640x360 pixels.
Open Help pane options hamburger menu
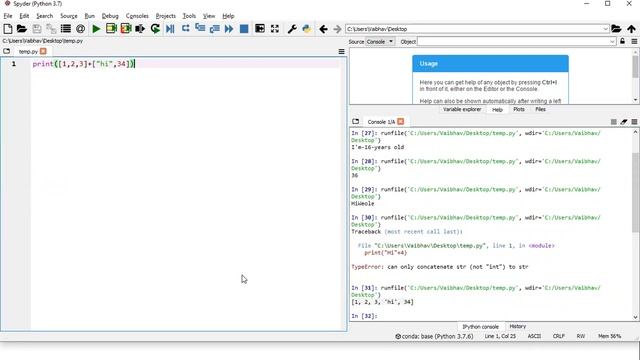tap(634, 41)
